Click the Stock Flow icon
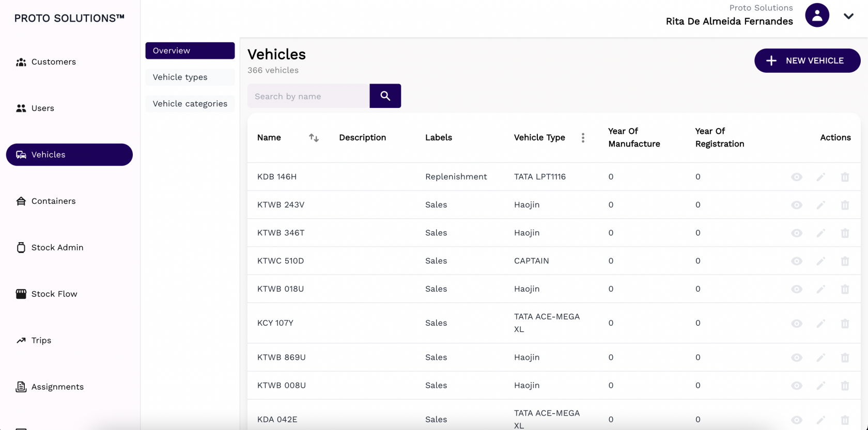The height and width of the screenshot is (430, 868). pyautogui.click(x=21, y=294)
